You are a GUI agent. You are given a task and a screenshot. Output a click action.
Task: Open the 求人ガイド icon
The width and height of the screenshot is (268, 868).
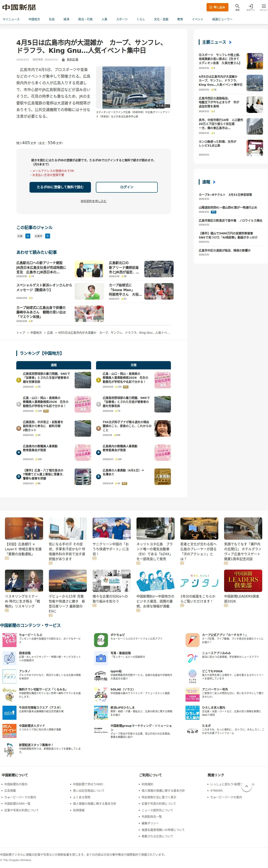click(x=9, y=731)
